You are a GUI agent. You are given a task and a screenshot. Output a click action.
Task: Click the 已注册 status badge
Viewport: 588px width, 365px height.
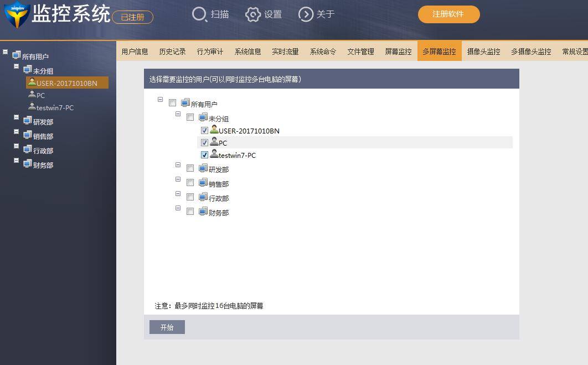tap(133, 17)
